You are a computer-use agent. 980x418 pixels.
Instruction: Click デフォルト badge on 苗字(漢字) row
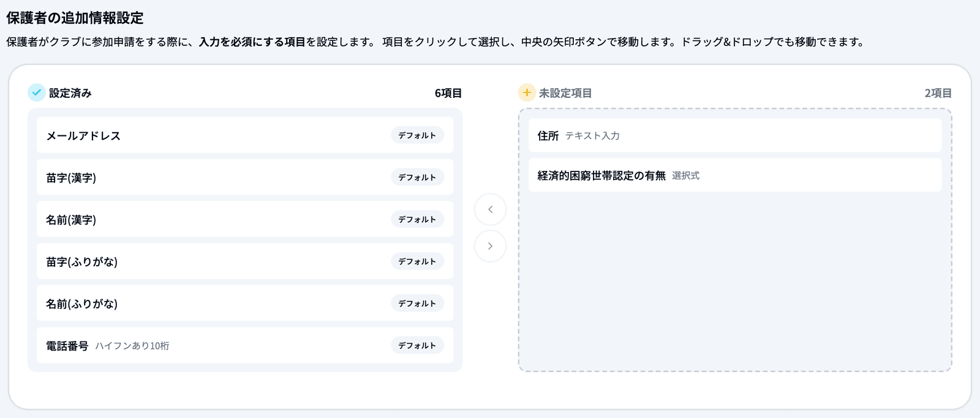[x=417, y=177]
